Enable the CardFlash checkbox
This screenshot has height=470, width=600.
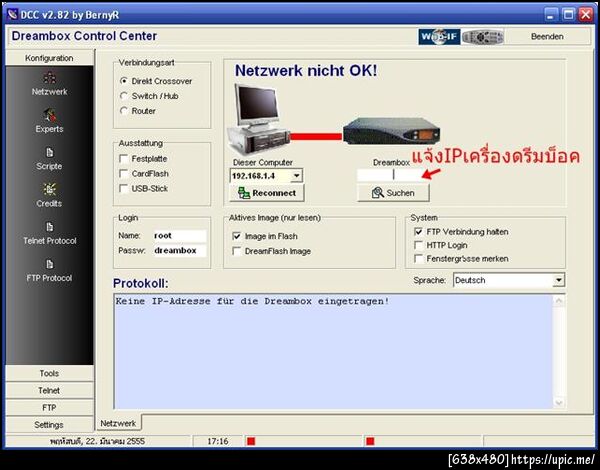[124, 174]
